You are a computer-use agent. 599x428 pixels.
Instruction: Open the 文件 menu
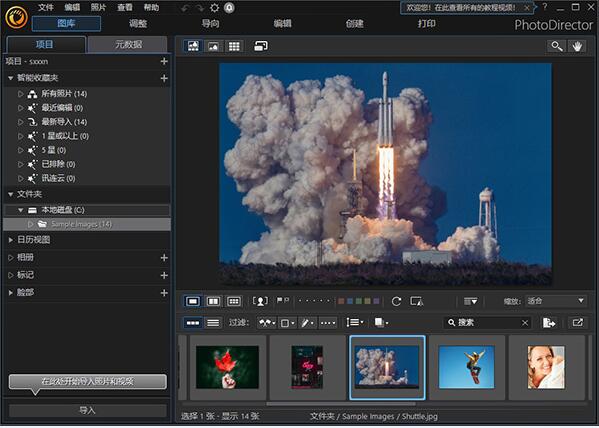coord(46,7)
